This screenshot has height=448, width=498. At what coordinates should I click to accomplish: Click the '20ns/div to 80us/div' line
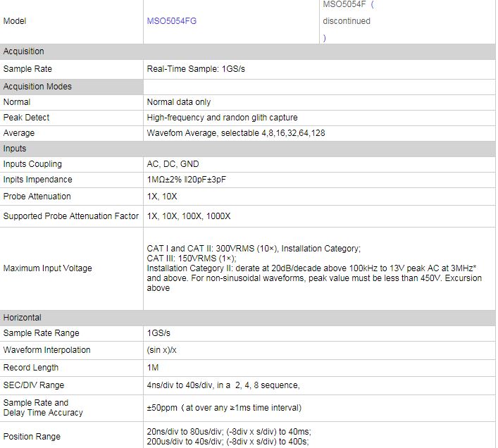(x=229, y=432)
